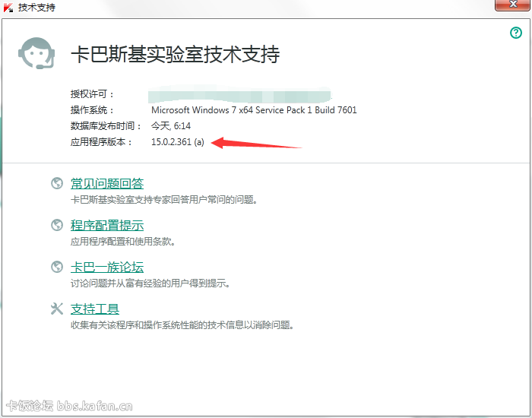Click description 应用程序配置和使用条款

(123, 242)
